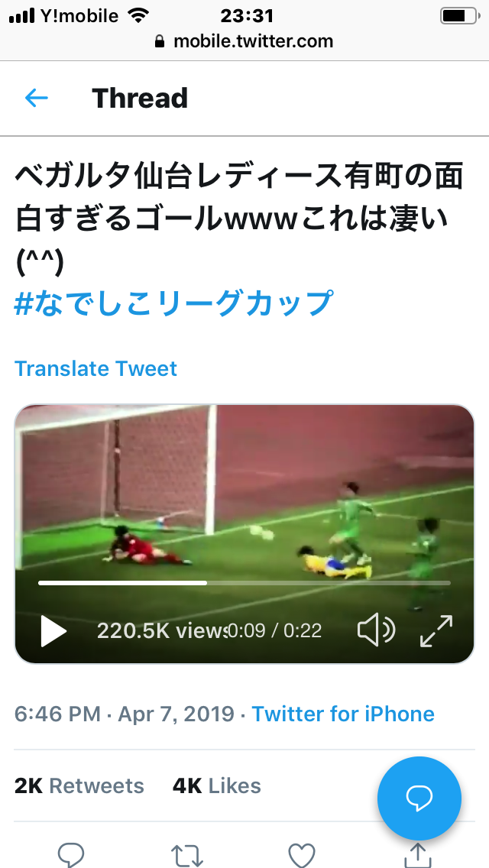Play the soccer goal video
The image size is (489, 868).
(x=53, y=631)
